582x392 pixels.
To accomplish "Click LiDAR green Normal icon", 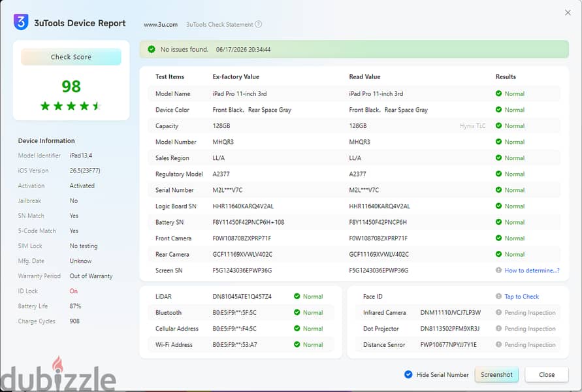I will [297, 296].
